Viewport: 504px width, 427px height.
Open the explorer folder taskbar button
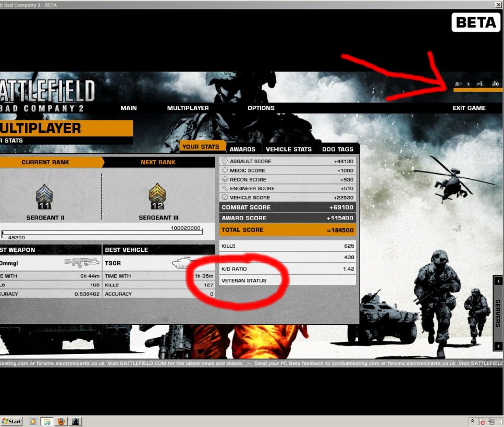47,421
